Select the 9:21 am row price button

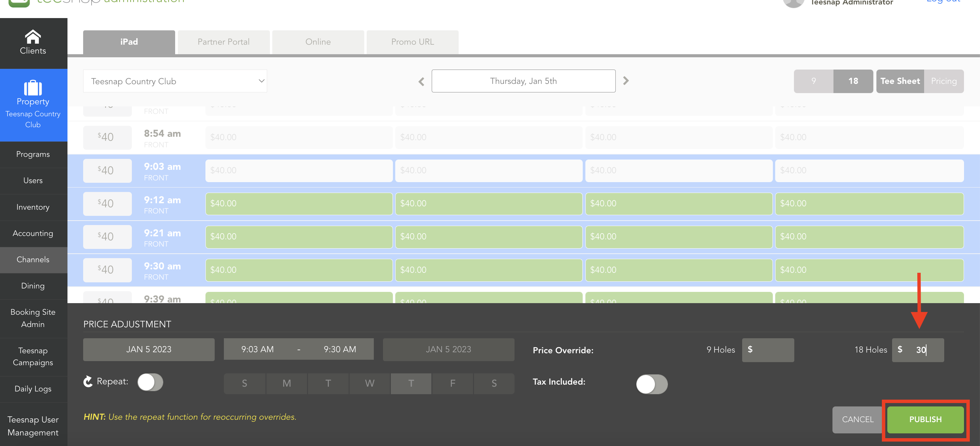click(x=107, y=237)
